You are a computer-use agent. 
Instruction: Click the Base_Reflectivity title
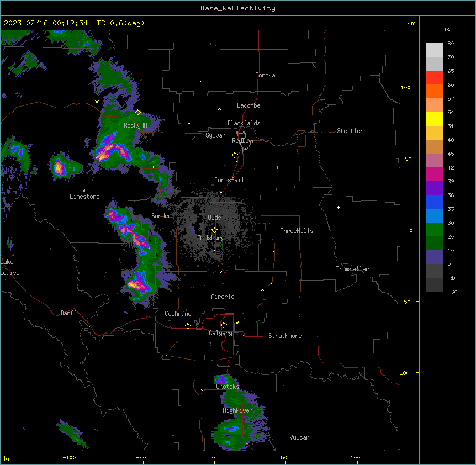238,8
